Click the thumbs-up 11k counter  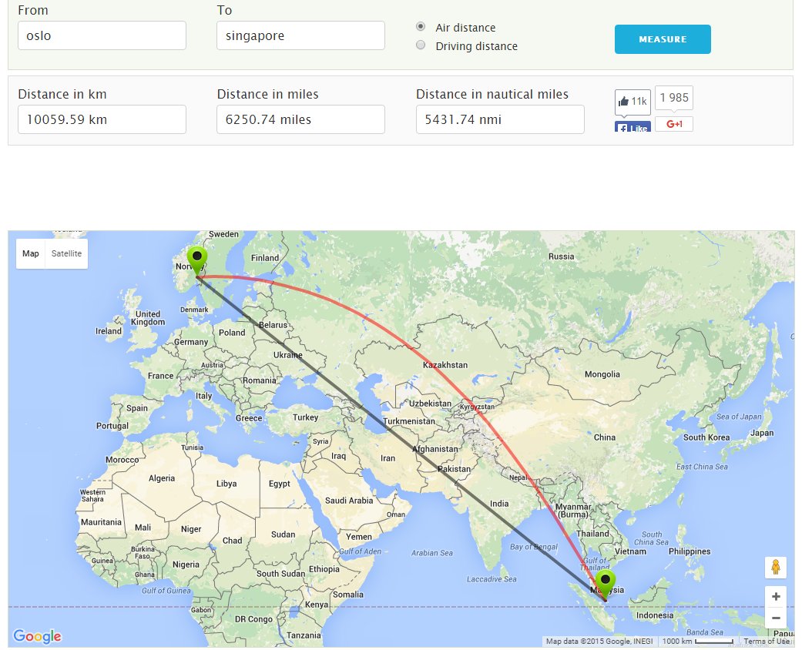tap(632, 102)
